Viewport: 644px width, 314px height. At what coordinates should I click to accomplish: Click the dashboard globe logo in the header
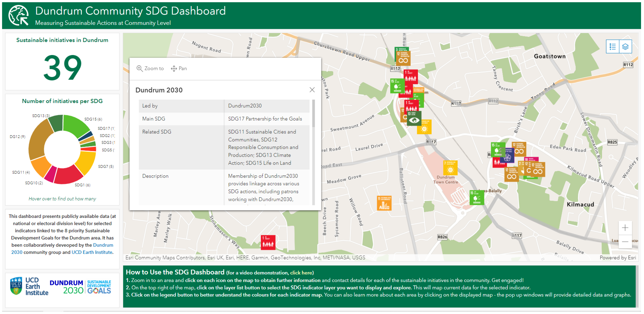[x=19, y=16]
